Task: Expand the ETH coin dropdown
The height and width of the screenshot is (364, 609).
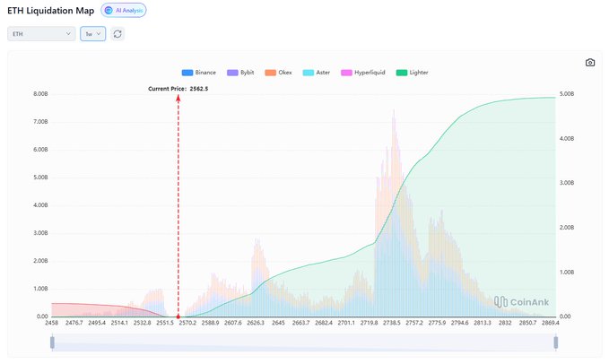Action: pos(41,34)
